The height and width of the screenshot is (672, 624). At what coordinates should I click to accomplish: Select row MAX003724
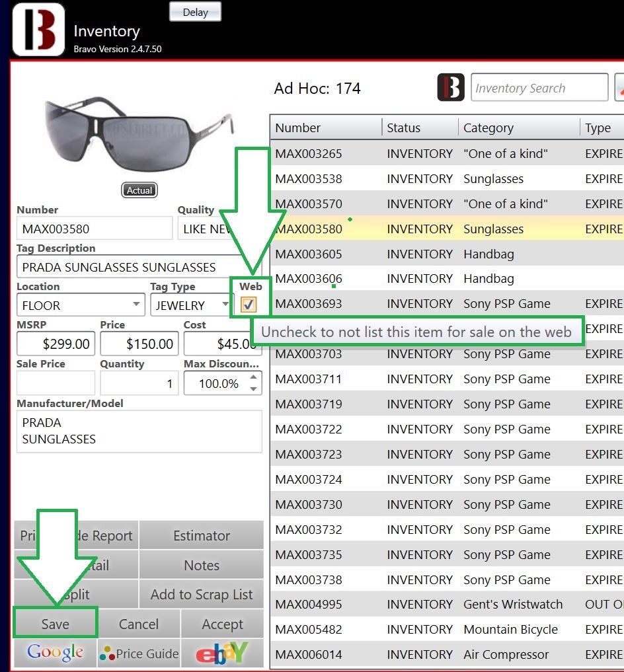coord(448,479)
